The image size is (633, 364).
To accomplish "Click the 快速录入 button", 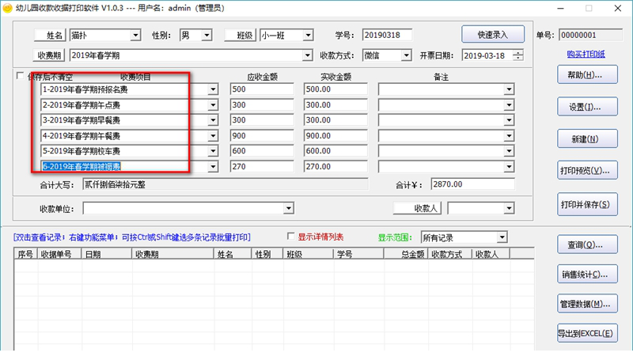I will pos(493,35).
